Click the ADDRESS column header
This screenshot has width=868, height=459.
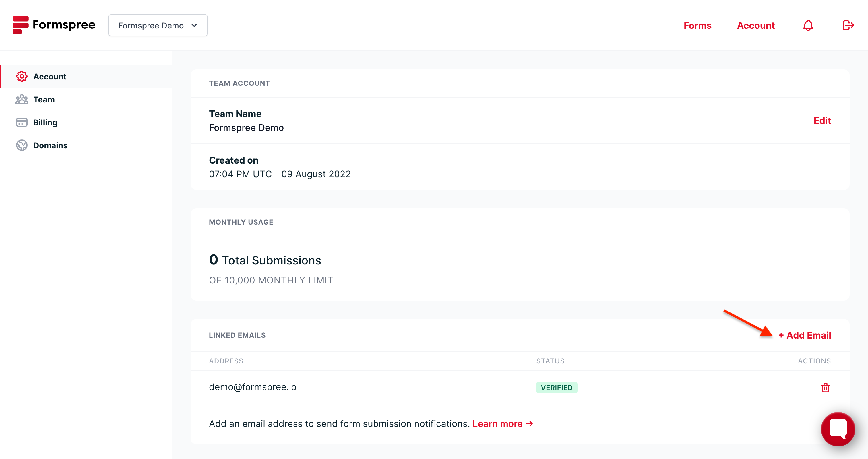tap(226, 361)
